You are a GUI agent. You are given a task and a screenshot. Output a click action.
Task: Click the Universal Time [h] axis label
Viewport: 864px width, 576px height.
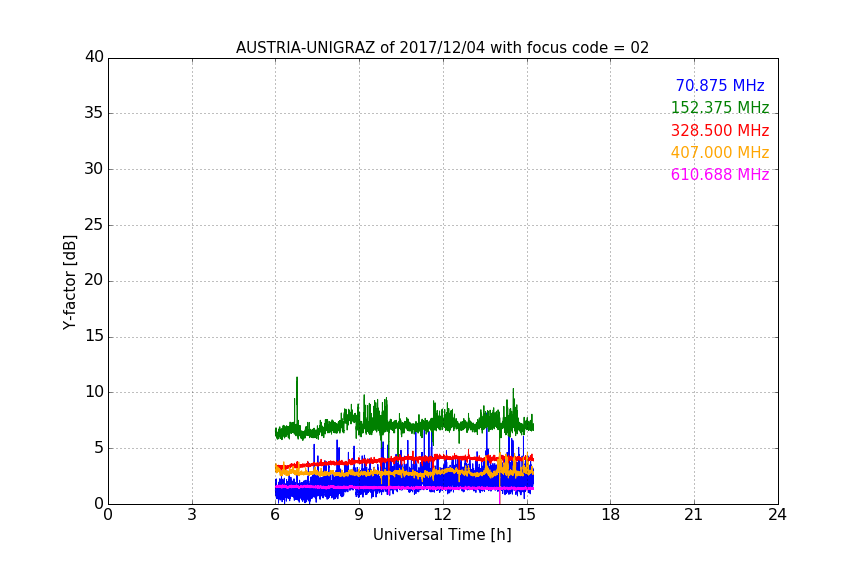click(x=442, y=535)
